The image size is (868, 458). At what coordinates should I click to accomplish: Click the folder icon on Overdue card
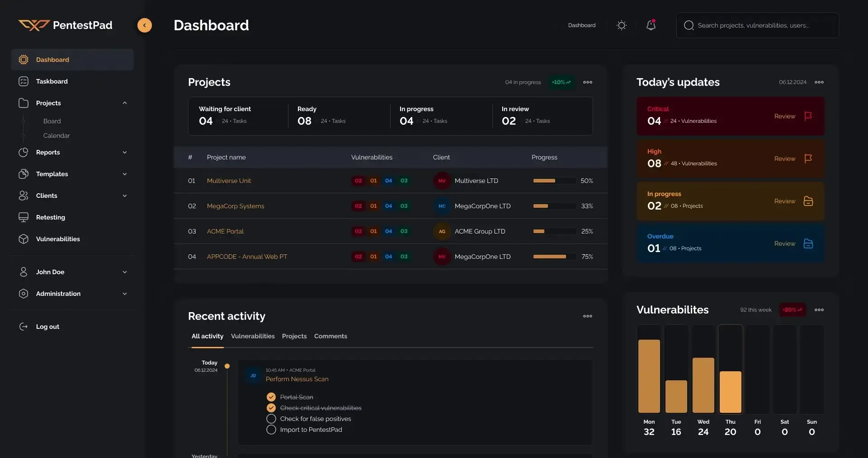pyautogui.click(x=808, y=243)
